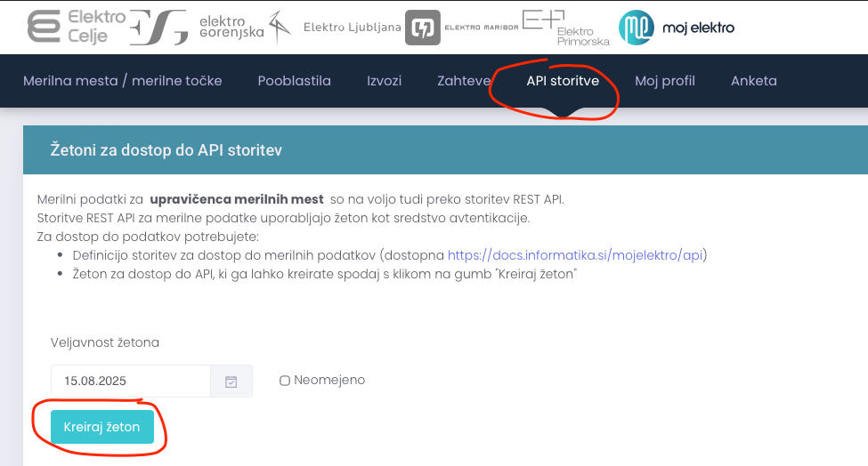This screenshot has width=868, height=466.
Task: Open the Anketa menu item
Action: click(753, 81)
